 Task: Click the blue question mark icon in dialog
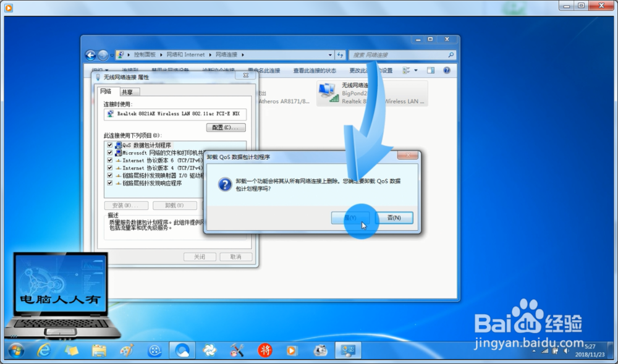point(225,184)
